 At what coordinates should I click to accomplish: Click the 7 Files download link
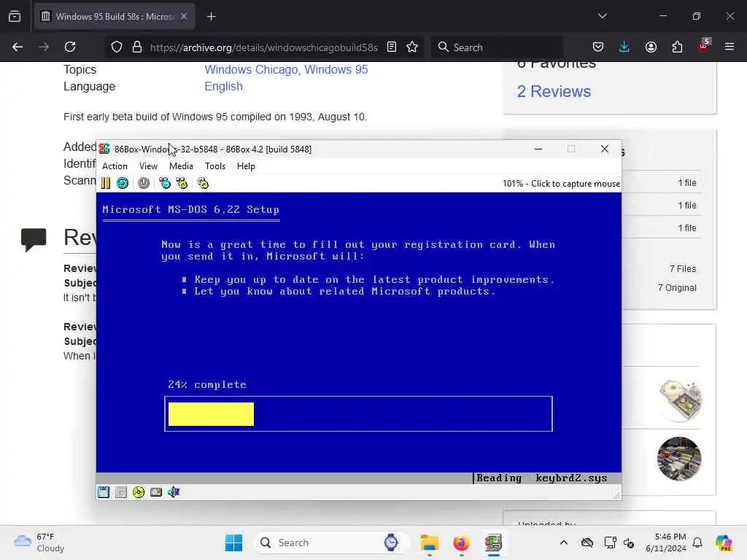[x=683, y=268]
